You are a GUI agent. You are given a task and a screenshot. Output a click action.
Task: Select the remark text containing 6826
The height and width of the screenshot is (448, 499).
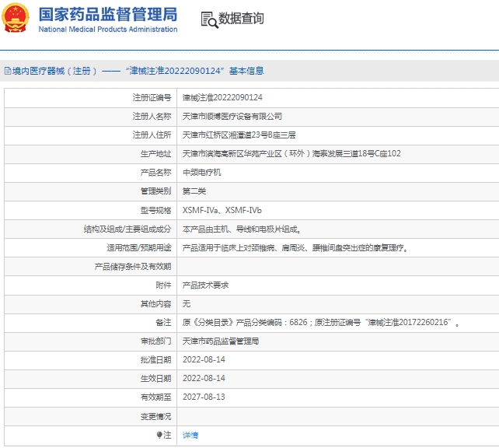point(321,322)
